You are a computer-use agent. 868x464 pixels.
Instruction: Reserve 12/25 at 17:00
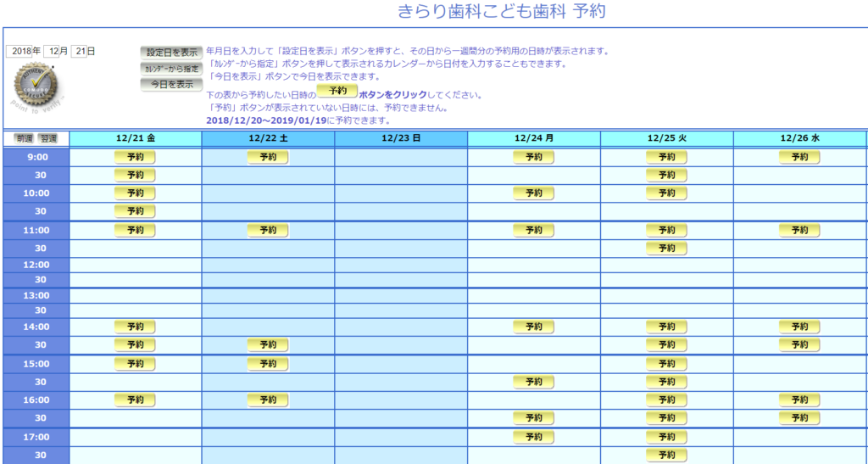click(666, 438)
